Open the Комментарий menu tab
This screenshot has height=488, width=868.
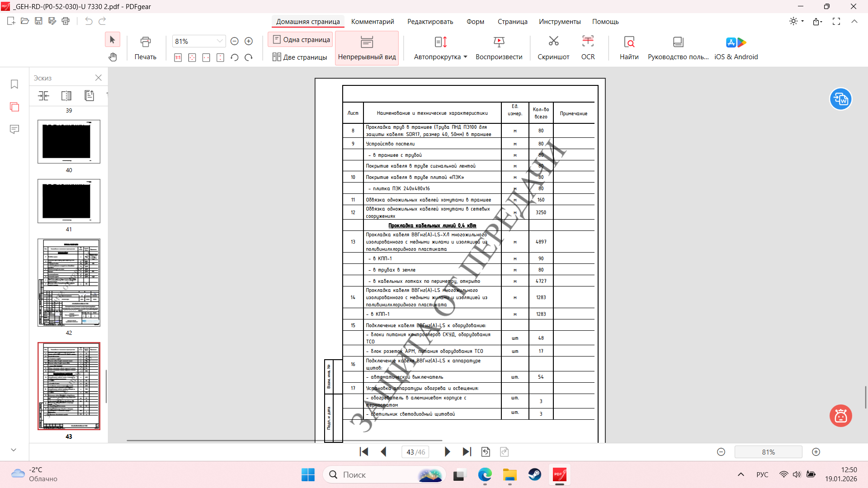pos(373,22)
